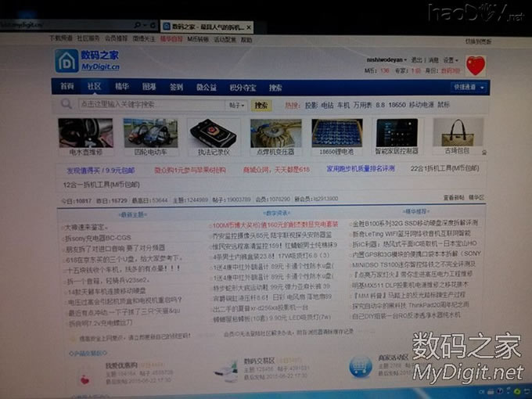This screenshot has width=532, height=399.
Task: Expand the nishiwodeyan user menu
Action: pos(386,59)
